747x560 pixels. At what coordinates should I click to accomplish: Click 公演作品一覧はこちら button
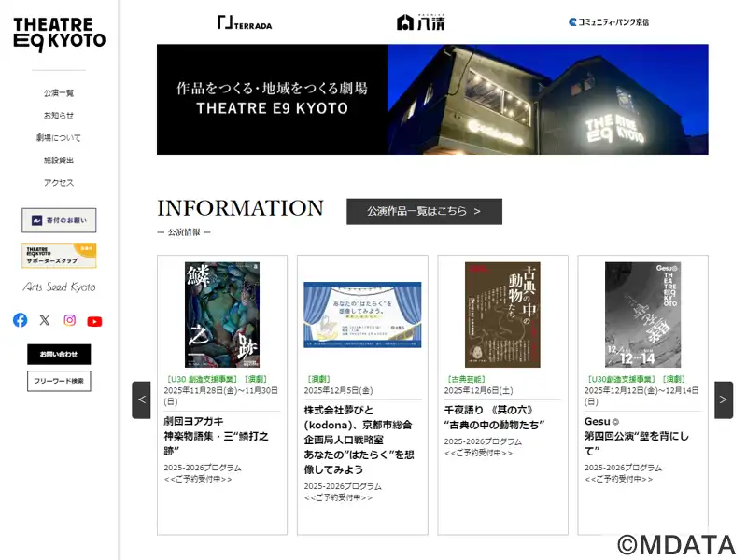424,212
